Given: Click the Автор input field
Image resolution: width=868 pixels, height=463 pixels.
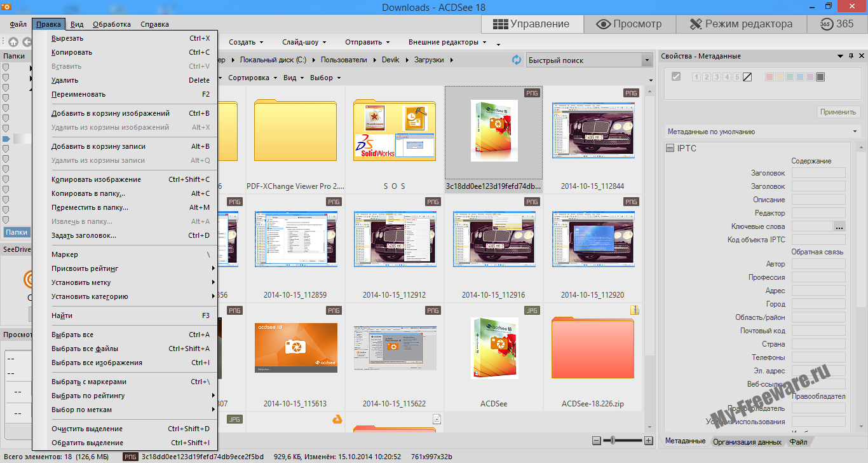Looking at the screenshot, I should pyautogui.click(x=818, y=264).
